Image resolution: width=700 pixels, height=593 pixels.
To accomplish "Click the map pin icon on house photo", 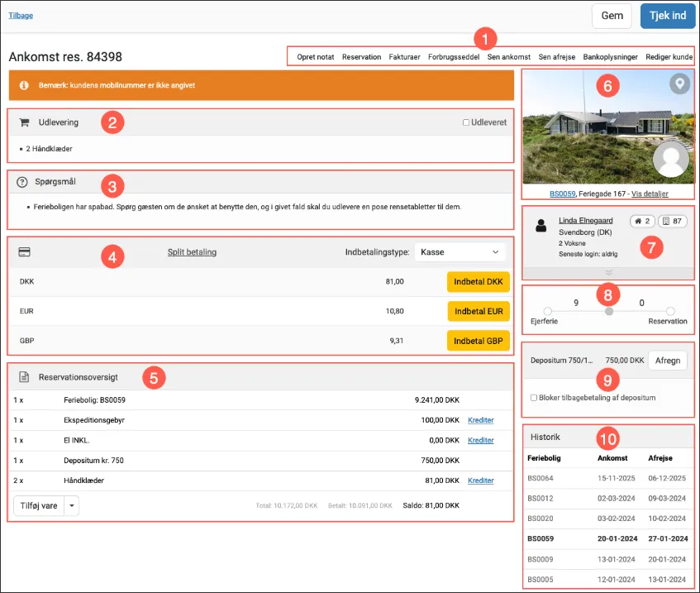I will tap(679, 84).
